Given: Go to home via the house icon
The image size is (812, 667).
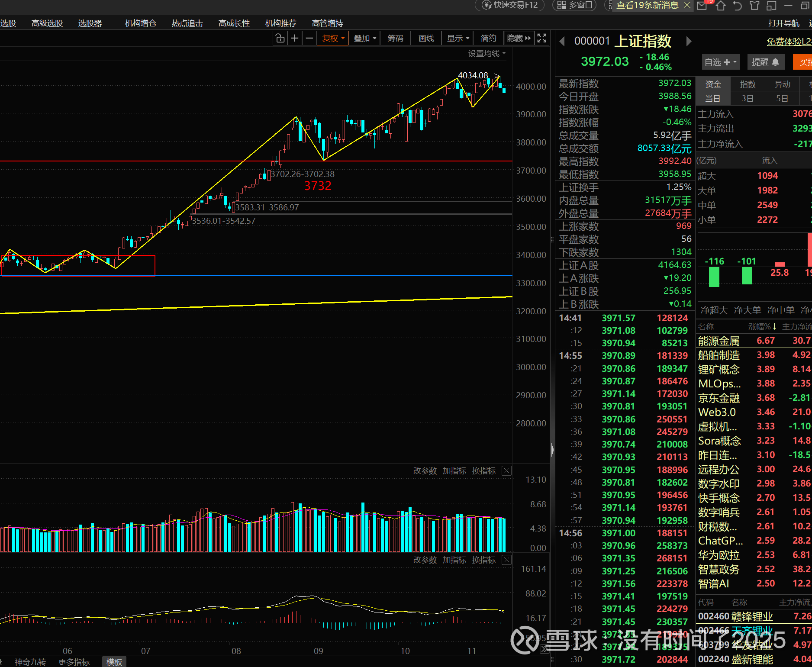Looking at the screenshot, I should click(x=721, y=5).
